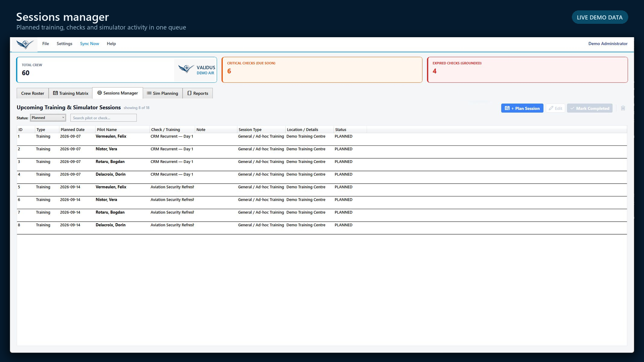This screenshot has height=362, width=644.
Task: Click the Validus Demo Air logo in Total Crew card
Action: [x=196, y=70]
